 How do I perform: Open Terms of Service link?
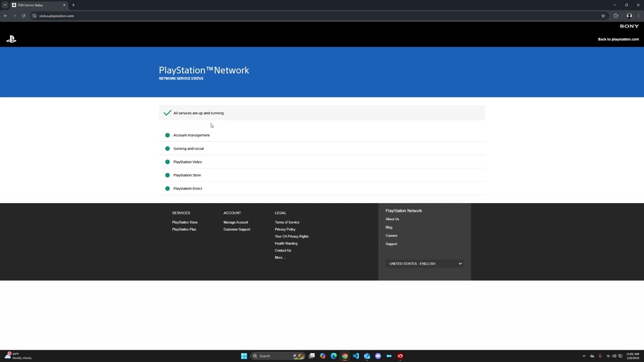tap(287, 222)
